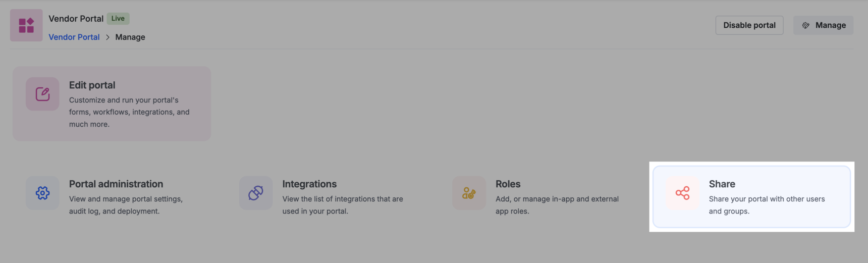Click the Vendor Portal app logo icon
This screenshot has width=868, height=263.
pyautogui.click(x=26, y=25)
